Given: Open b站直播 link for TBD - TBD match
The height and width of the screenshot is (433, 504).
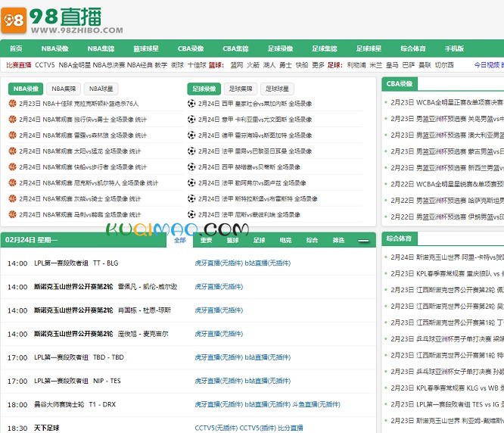Looking at the screenshot, I should coord(268,357).
